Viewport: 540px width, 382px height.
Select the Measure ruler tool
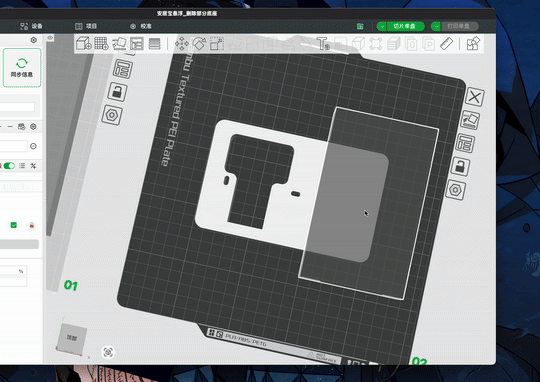coord(446,44)
